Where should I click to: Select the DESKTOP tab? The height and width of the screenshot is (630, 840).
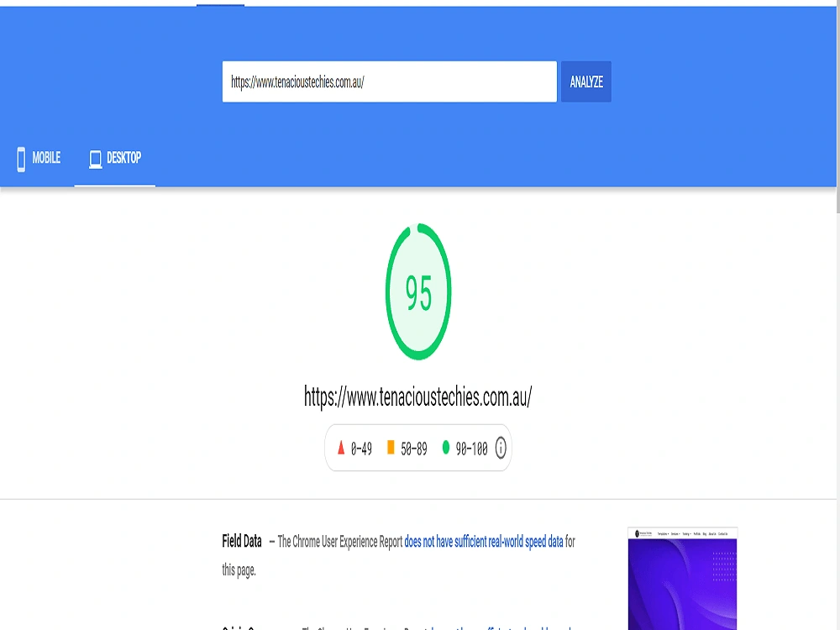coord(114,158)
